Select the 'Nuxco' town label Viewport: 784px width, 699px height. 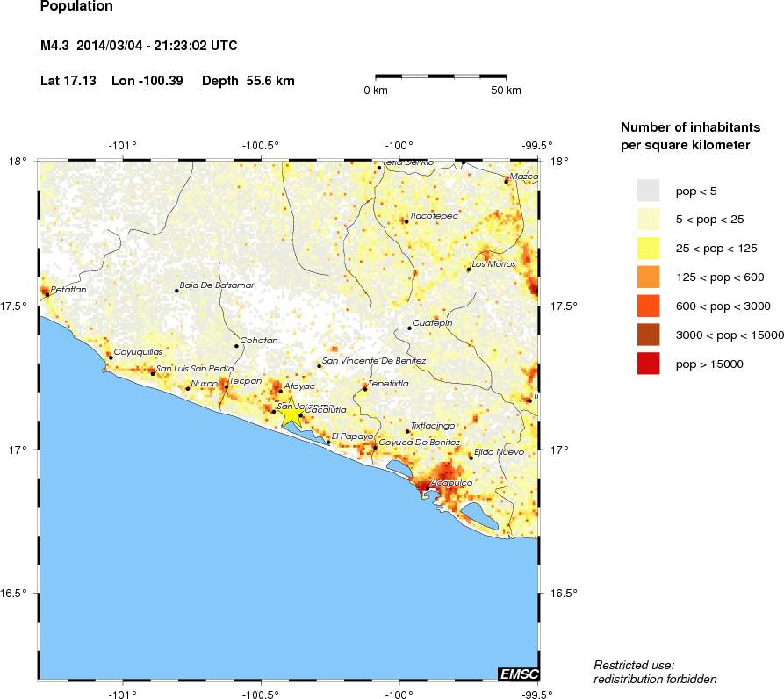(x=205, y=384)
